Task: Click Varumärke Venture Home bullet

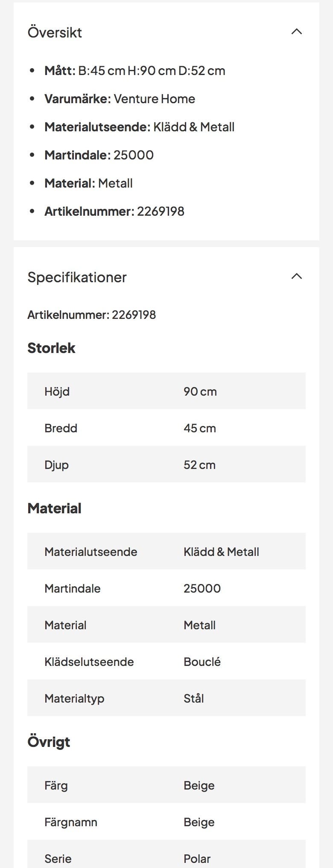Action: (120, 99)
